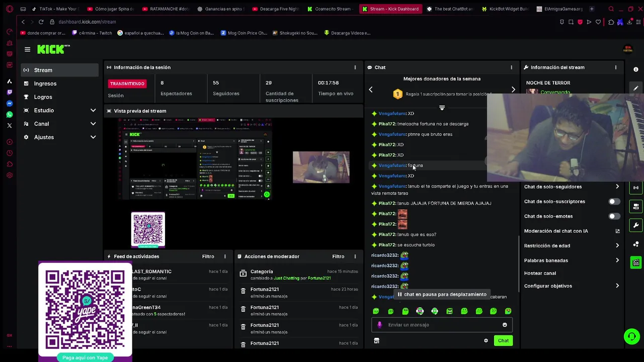Viewport: 644px width, 362px height.
Task: Open Moderación del chat con IA link
Action: pos(572,231)
